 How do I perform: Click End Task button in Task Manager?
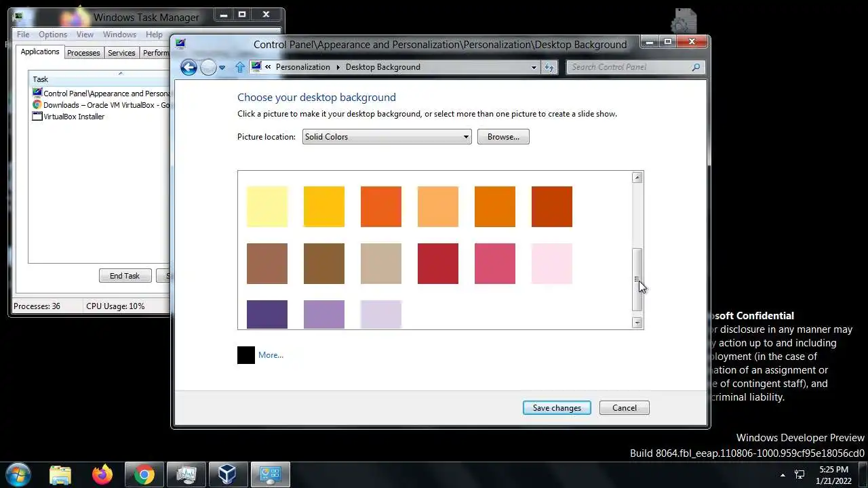click(x=125, y=276)
